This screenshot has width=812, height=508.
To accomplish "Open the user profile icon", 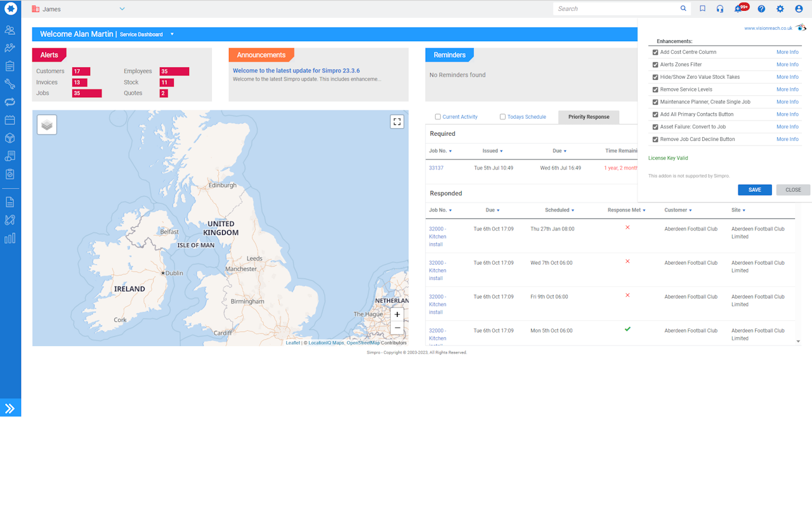I will (x=799, y=9).
